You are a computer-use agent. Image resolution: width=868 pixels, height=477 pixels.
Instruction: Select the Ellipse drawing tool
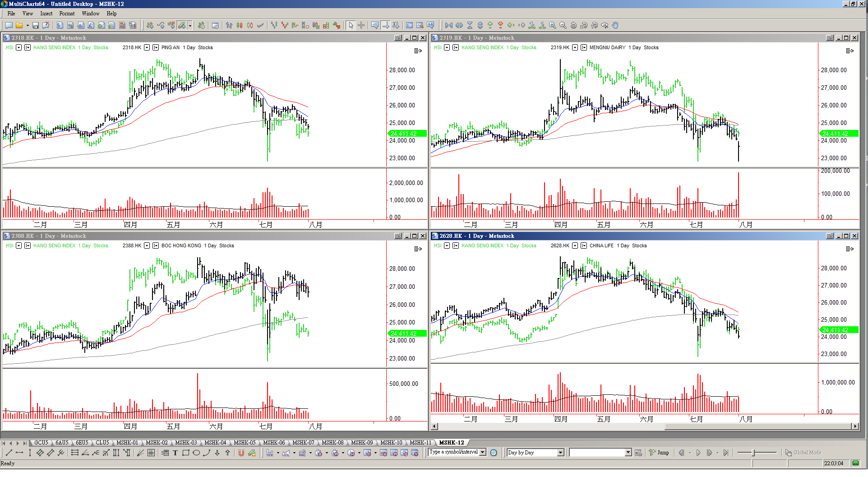tap(196, 453)
